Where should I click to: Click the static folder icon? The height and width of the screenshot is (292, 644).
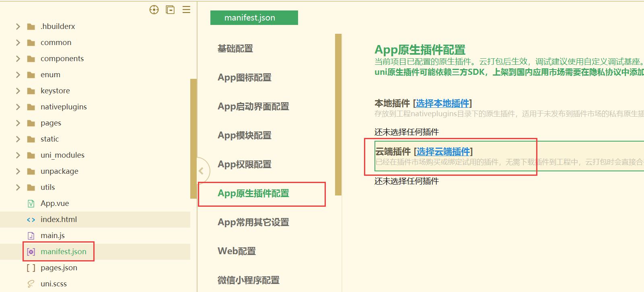pyautogui.click(x=31, y=139)
